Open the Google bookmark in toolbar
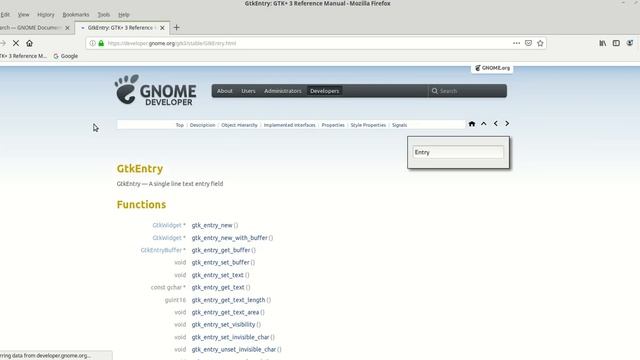 (x=66, y=56)
